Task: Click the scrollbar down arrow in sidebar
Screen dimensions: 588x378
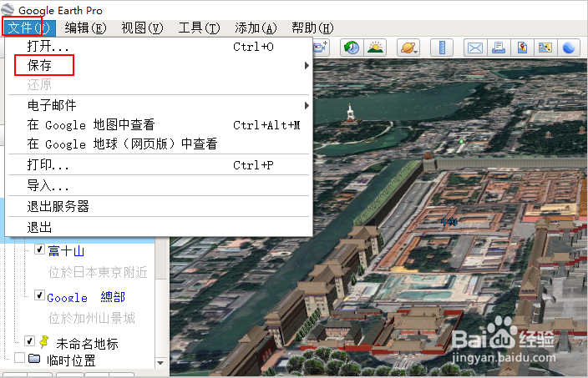Action: [160, 363]
